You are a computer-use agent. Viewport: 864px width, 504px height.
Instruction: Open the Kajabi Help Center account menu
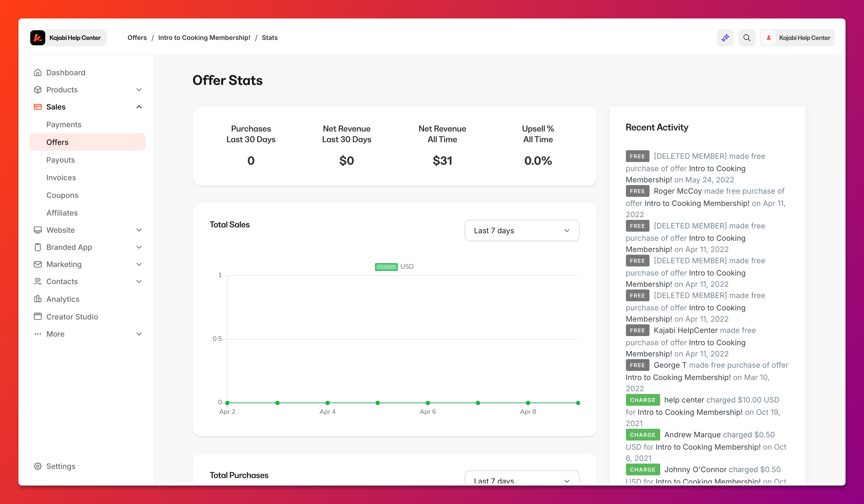[797, 38]
